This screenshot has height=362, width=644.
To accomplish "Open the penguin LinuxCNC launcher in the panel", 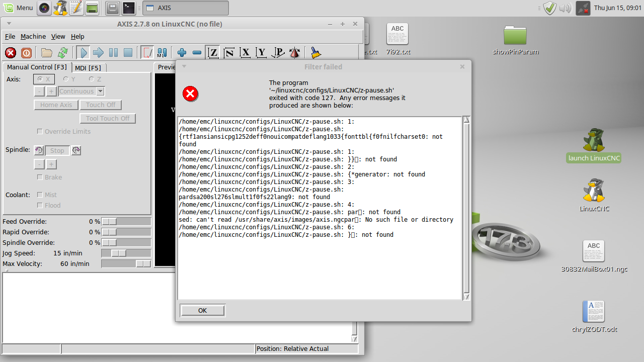I will [x=60, y=8].
